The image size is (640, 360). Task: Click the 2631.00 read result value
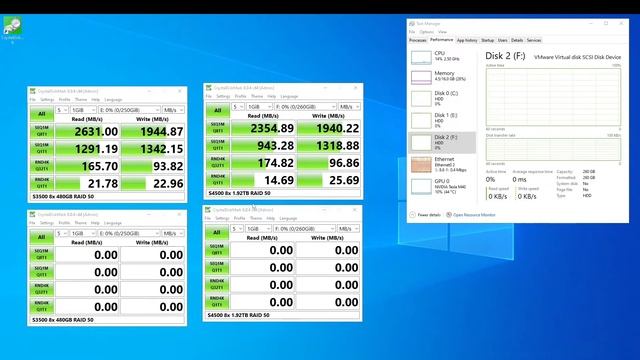pos(87,131)
